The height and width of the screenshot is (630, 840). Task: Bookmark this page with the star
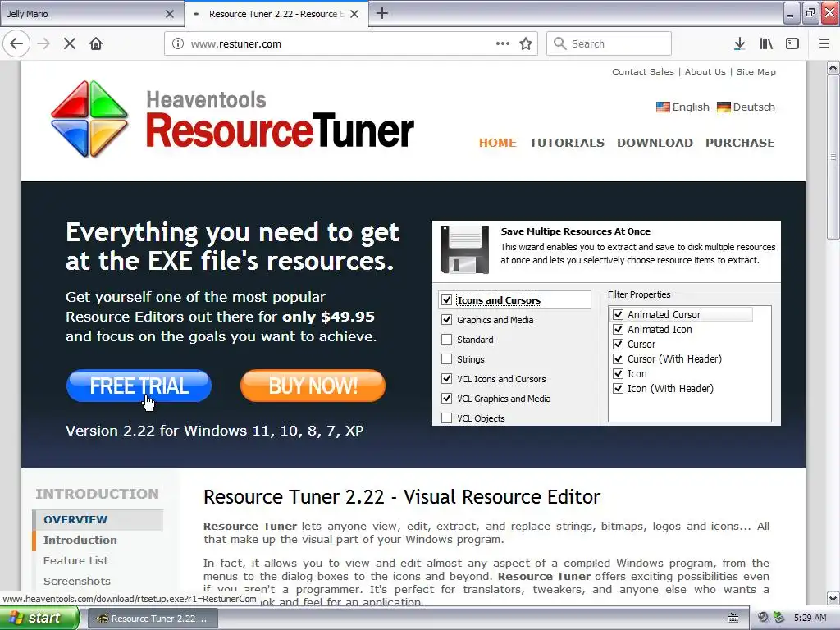click(526, 44)
